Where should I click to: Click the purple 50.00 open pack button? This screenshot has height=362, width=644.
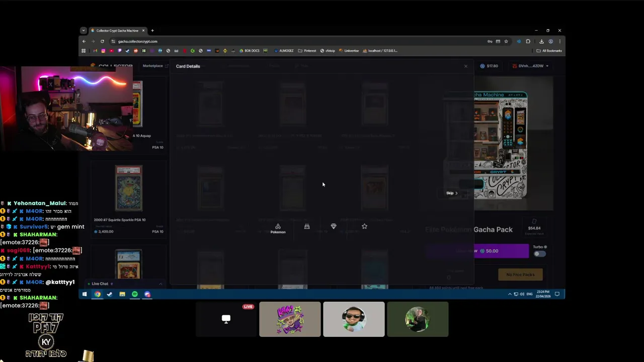tap(477, 251)
